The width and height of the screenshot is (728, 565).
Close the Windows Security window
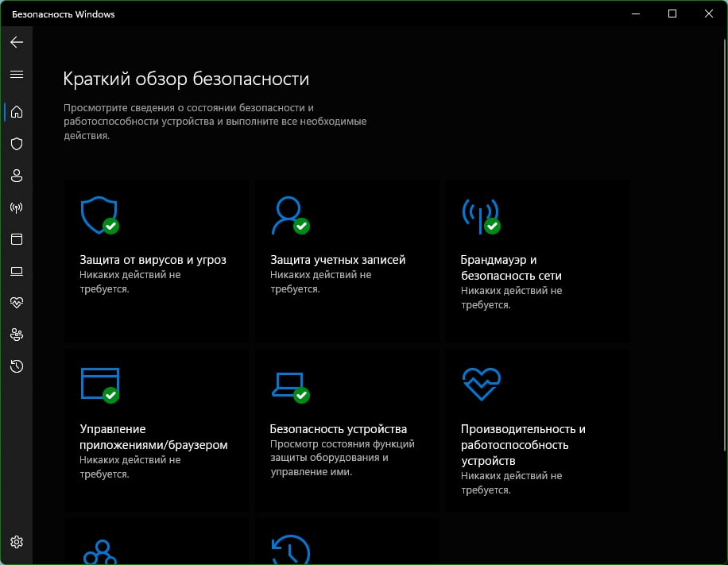coord(708,14)
